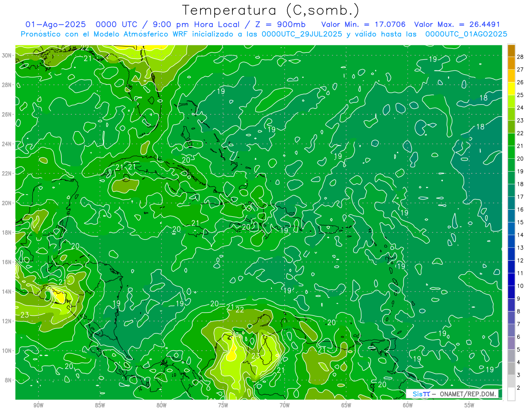Image resolution: width=532 pixels, height=411 pixels.
Task: Click the yellow legend swatch between 25 and 26
Action: (511, 89)
